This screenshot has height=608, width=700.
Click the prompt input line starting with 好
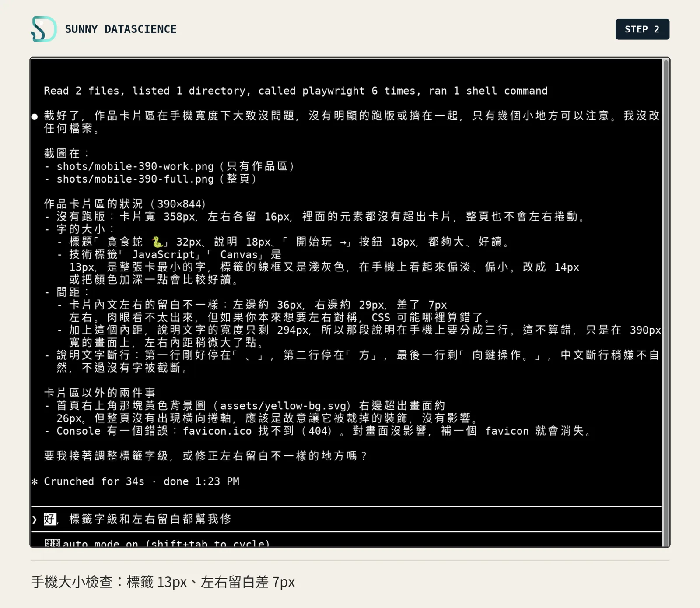tap(346, 519)
